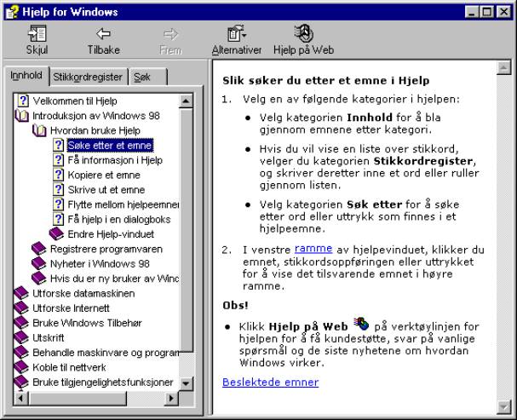The height and width of the screenshot is (420, 517).
Task: Select Utskrift entry in contents
Action: click(49, 338)
